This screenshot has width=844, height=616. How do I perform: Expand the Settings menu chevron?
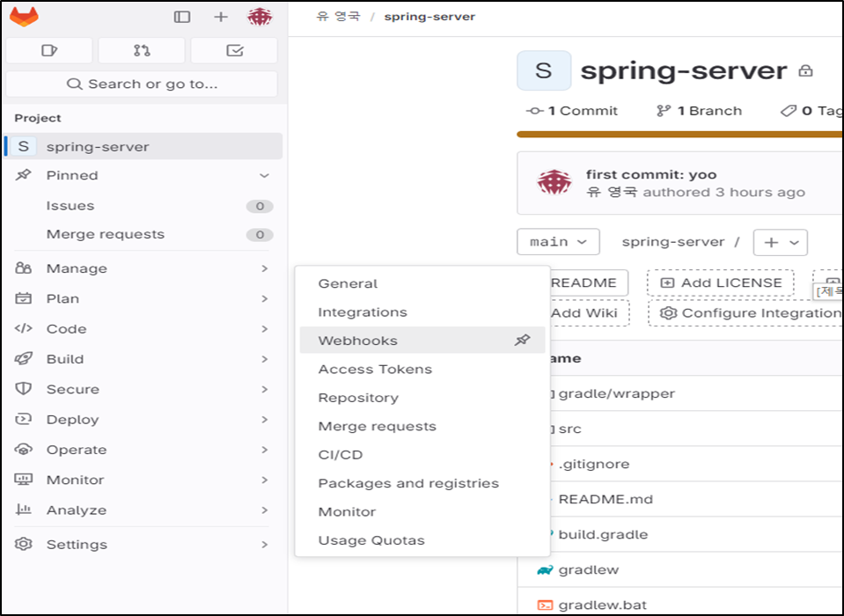click(x=264, y=545)
